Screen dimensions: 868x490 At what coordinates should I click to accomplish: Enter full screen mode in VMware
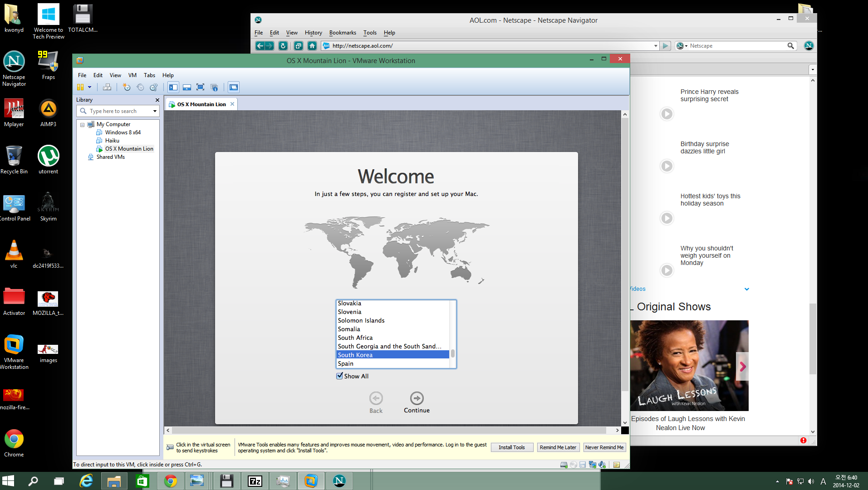point(201,87)
